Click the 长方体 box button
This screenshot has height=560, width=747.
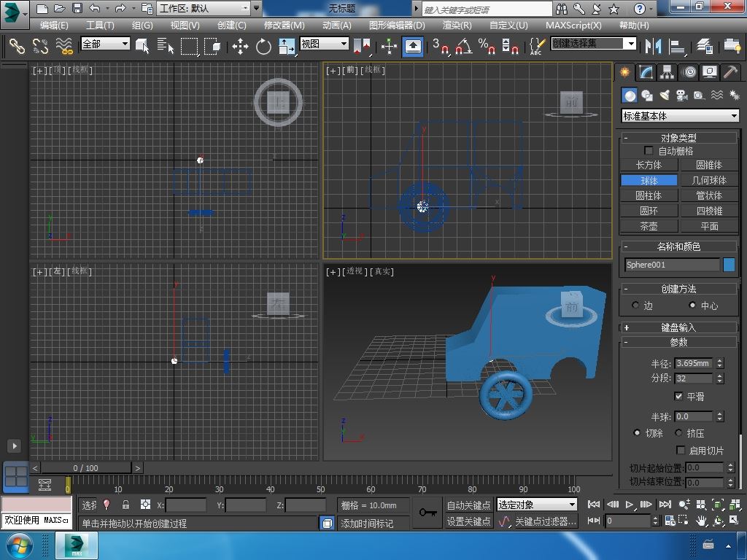pos(649,165)
